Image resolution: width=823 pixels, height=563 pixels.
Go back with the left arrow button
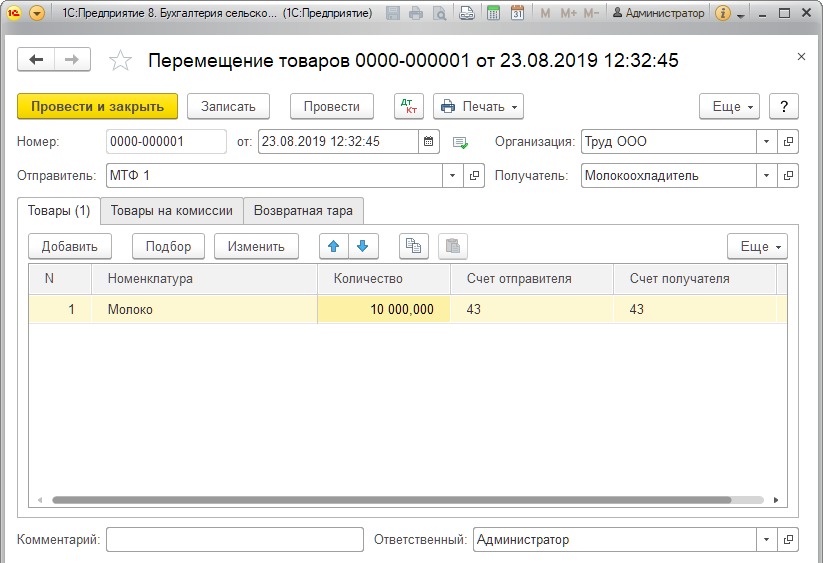36,60
